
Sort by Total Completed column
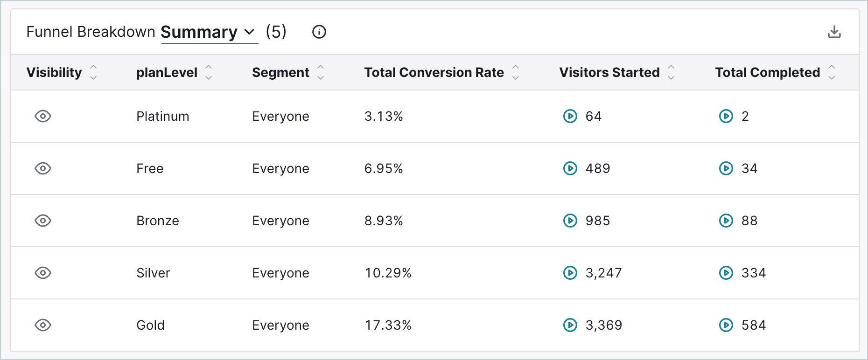click(832, 72)
